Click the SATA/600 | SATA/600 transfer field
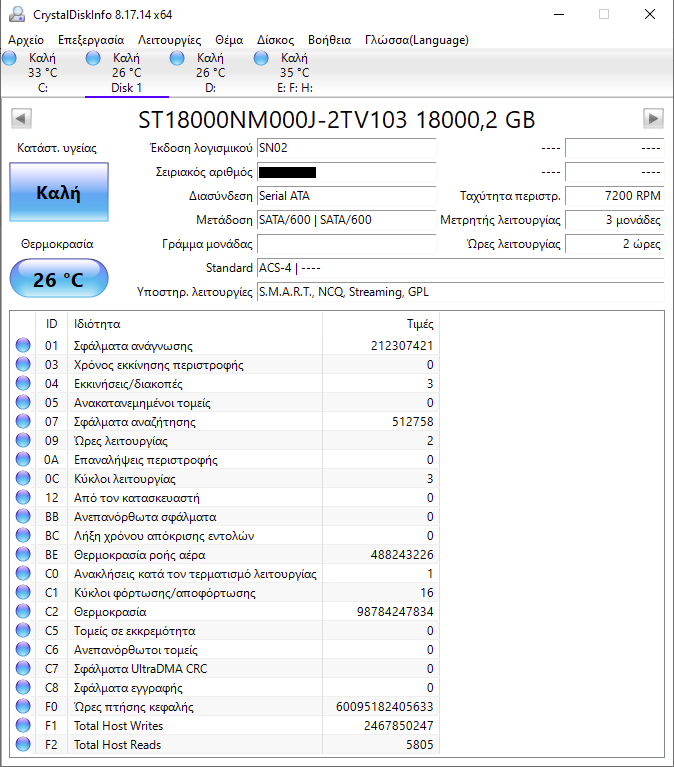Viewport: 674px width, 767px height. click(346, 220)
